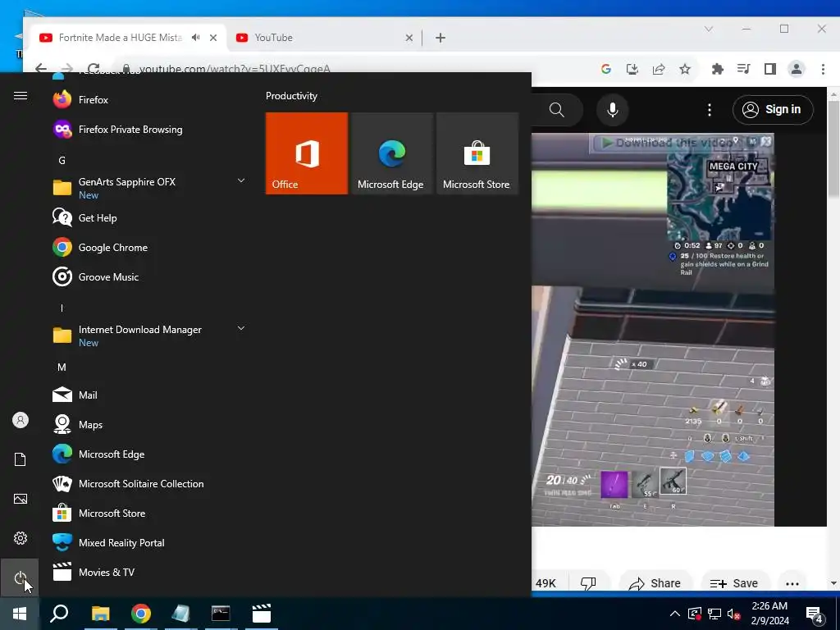Switch to the Fortnite Made a HUGE Mistake tab

point(129,38)
